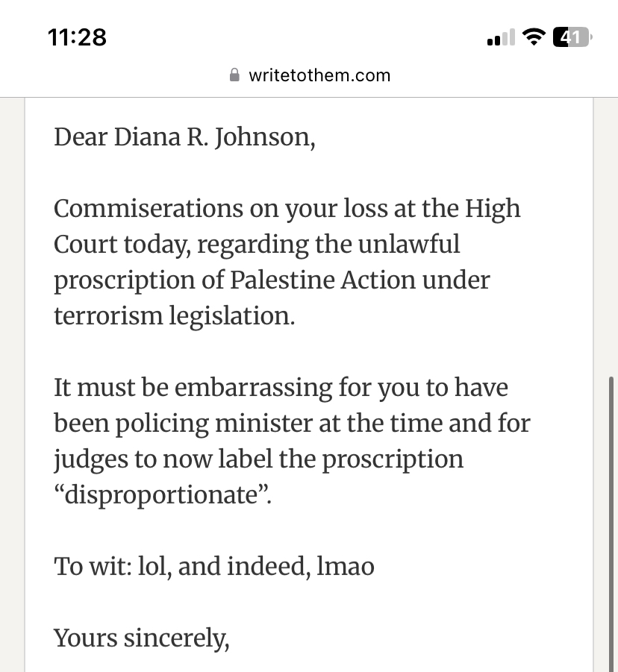Tap the "Dear Diana R. Johnson," greeting
The image size is (618, 672).
(x=184, y=137)
